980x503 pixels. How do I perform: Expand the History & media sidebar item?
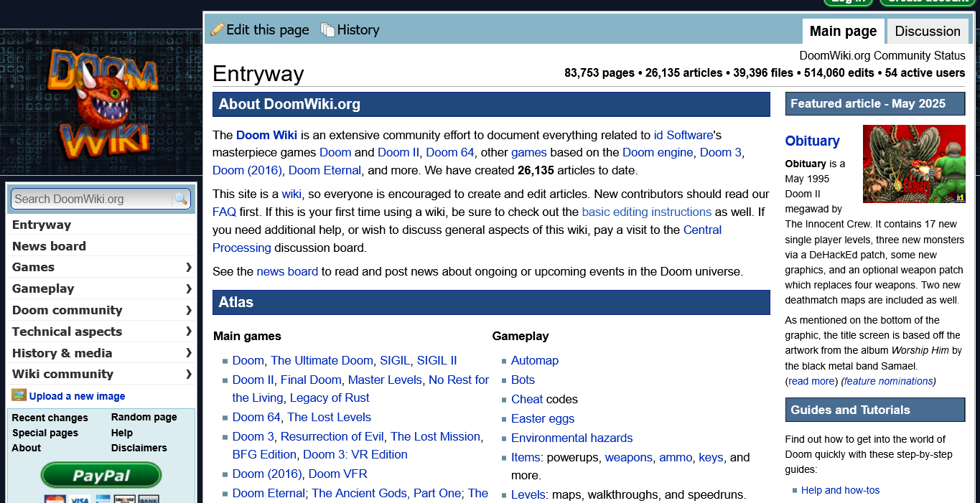(x=189, y=352)
